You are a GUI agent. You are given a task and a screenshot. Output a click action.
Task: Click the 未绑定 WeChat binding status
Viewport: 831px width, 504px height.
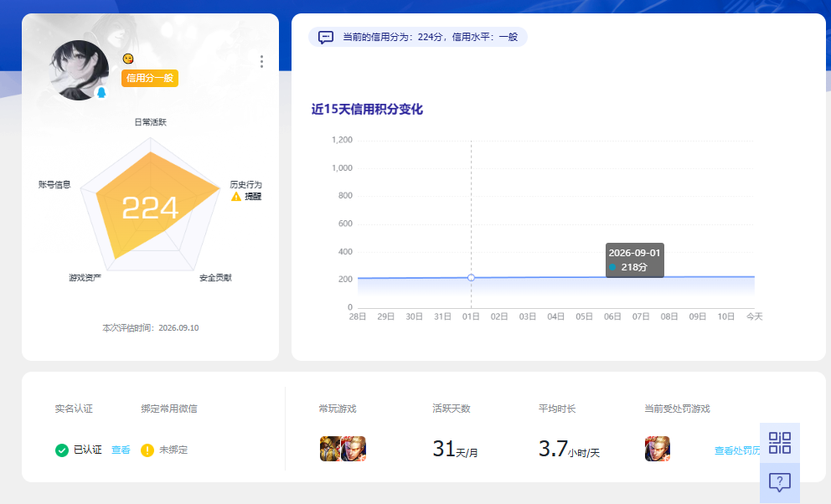pyautogui.click(x=173, y=450)
